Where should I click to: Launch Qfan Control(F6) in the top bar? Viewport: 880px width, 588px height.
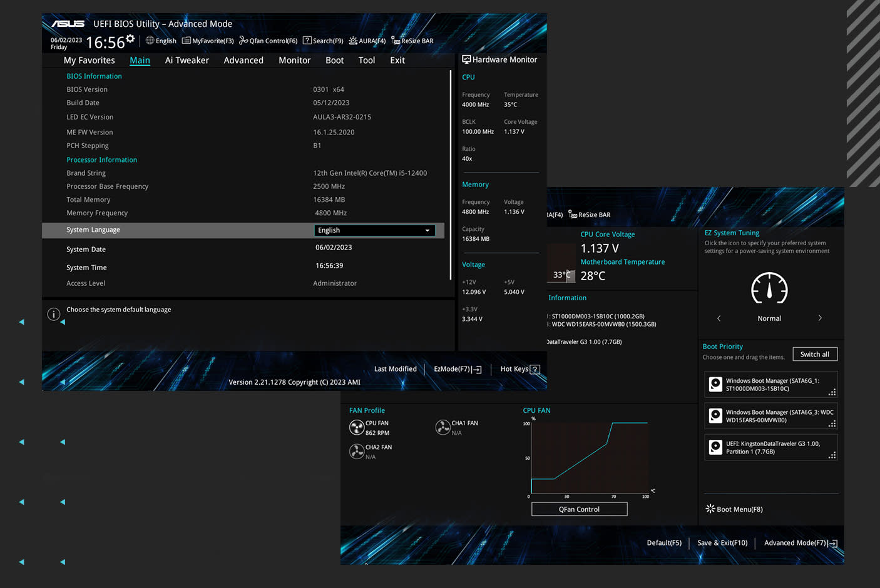point(243,41)
